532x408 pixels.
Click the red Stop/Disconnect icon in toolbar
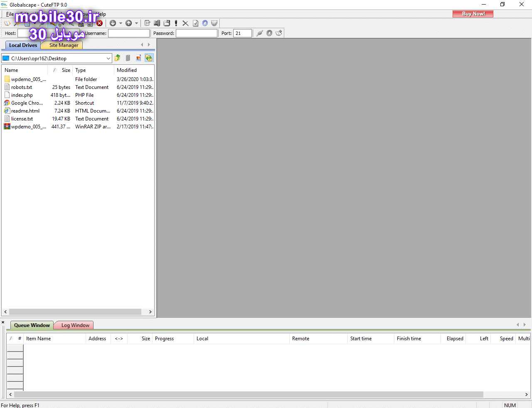click(x=99, y=23)
